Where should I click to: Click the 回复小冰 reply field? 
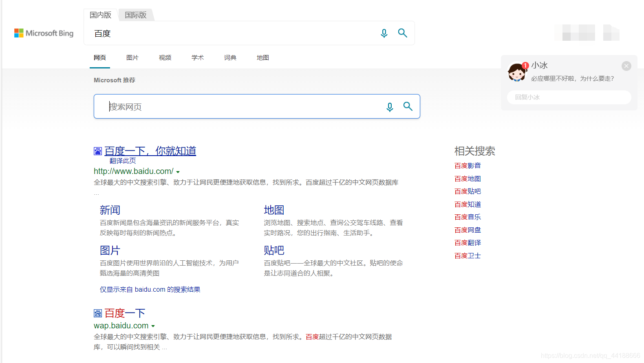point(569,97)
